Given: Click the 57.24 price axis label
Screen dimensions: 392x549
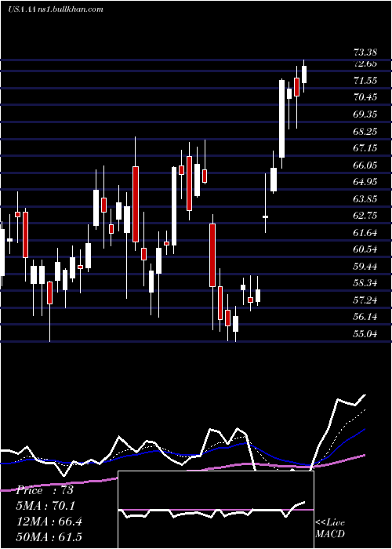Looking at the screenshot, I should click(x=365, y=300).
